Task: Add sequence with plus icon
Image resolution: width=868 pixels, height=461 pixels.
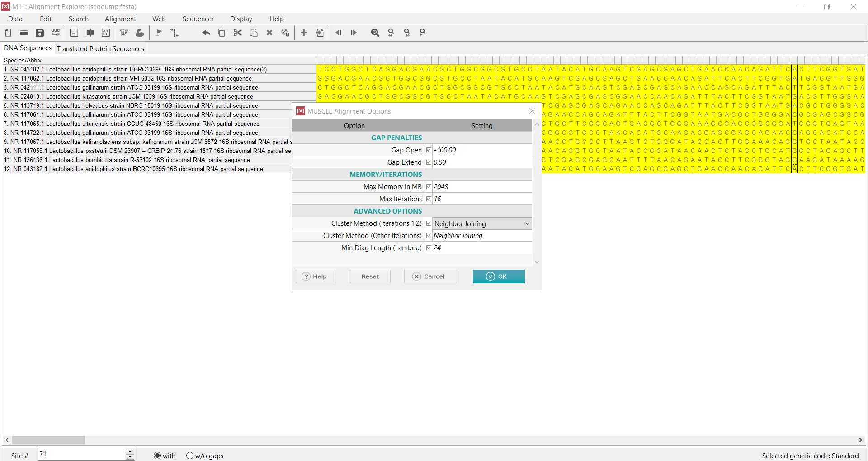Action: [304, 33]
